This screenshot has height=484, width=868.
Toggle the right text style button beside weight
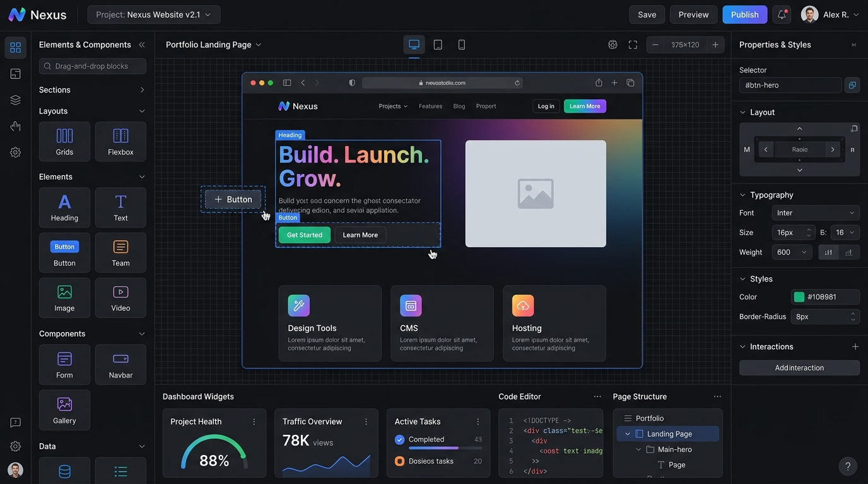(849, 252)
